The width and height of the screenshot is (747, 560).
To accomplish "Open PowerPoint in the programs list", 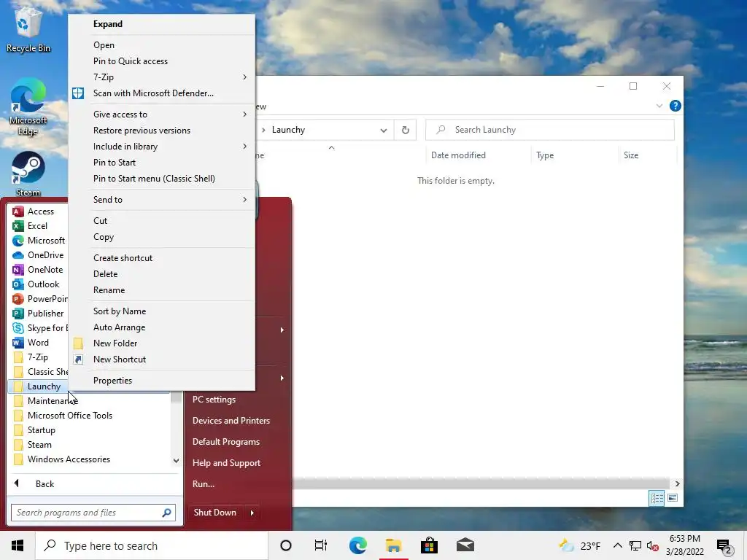I will [x=40, y=298].
